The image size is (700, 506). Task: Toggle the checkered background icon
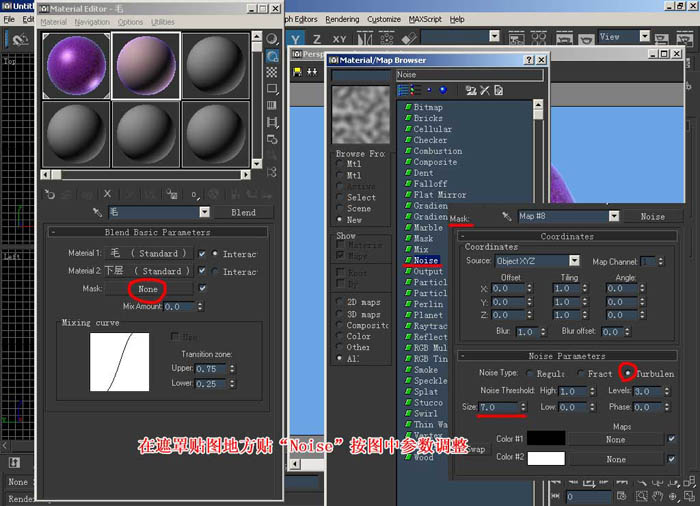(x=272, y=72)
